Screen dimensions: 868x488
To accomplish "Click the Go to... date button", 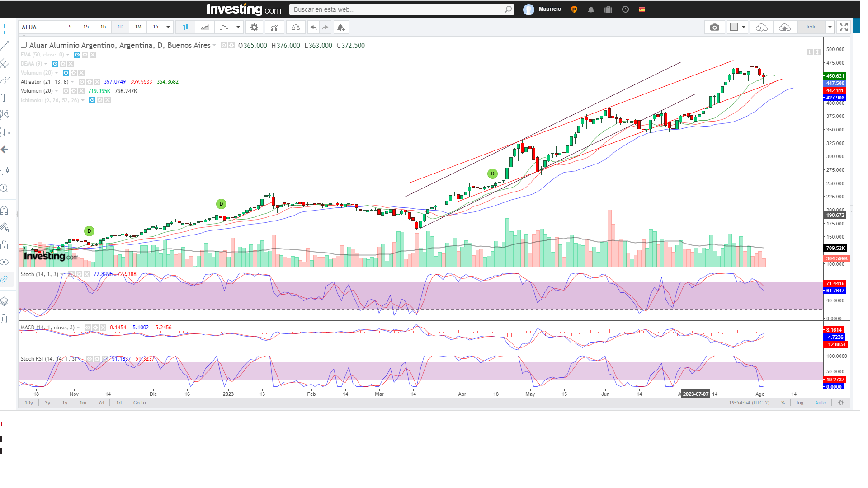I will [x=142, y=403].
